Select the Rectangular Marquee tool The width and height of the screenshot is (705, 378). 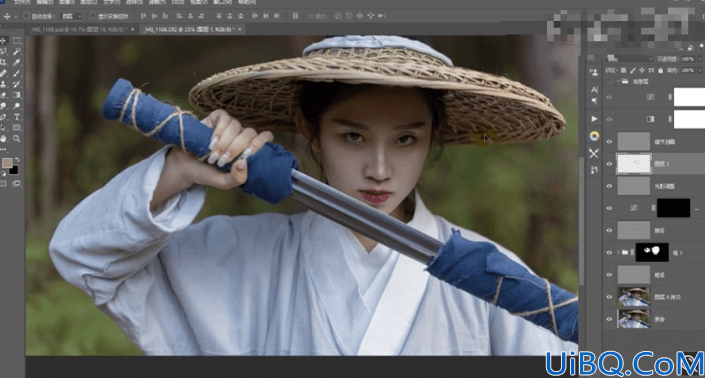click(x=17, y=40)
